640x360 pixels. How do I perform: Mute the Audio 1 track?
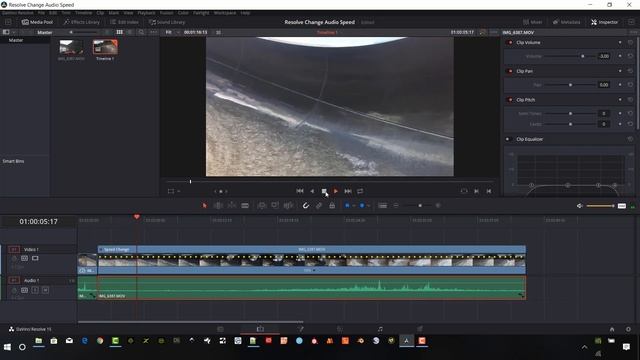pyautogui.click(x=45, y=290)
